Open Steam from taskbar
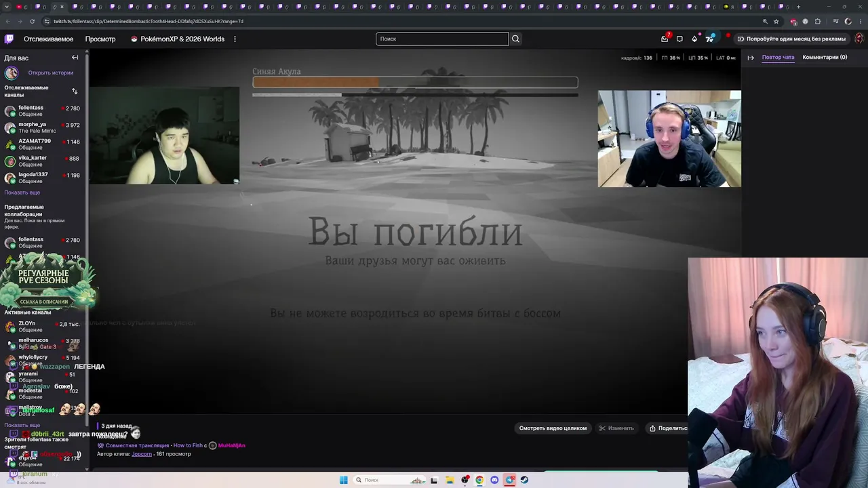The width and height of the screenshot is (868, 488). (524, 480)
